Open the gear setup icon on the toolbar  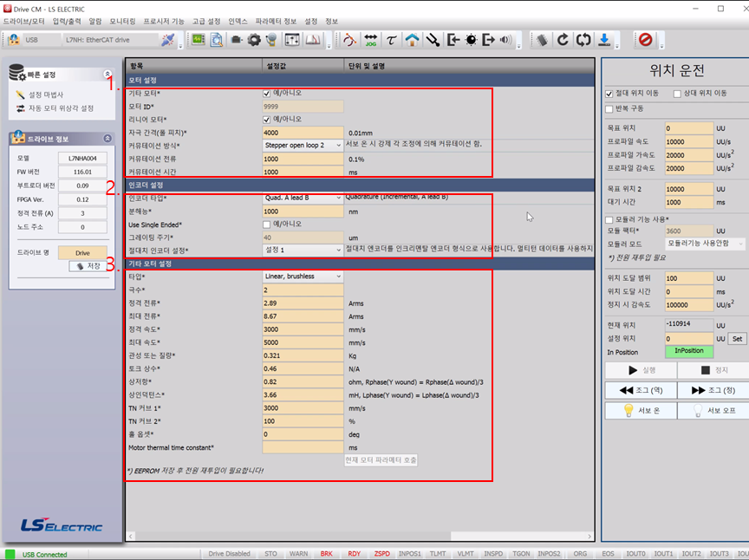coord(253,40)
